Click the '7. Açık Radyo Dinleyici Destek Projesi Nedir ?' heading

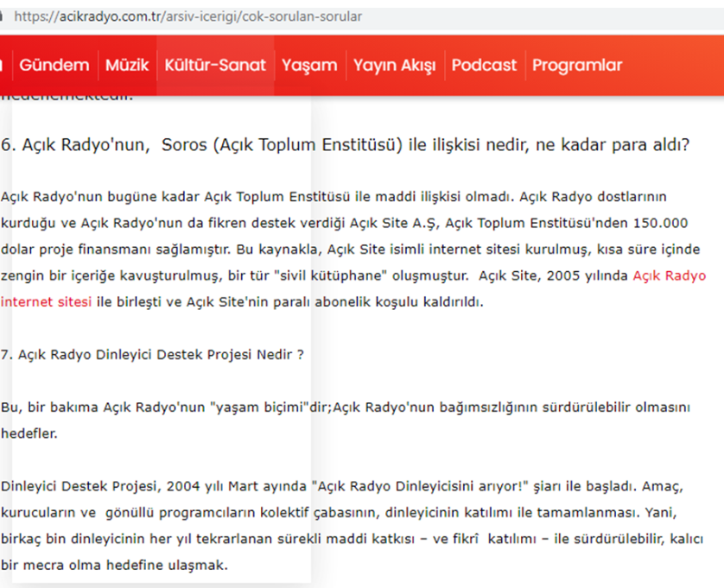tap(152, 355)
